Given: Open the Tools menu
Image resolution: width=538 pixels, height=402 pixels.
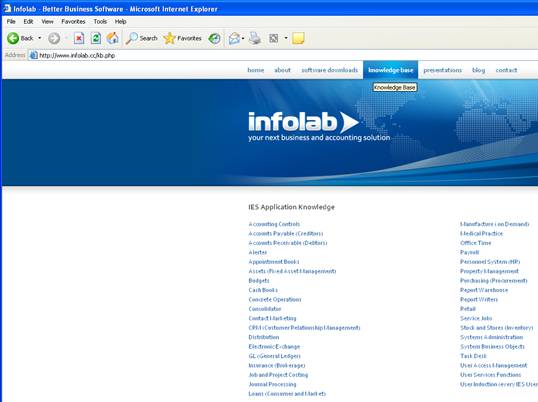Looking at the screenshot, I should click(x=100, y=22).
